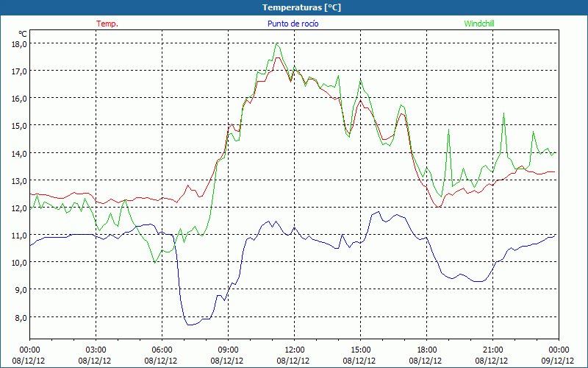Viewport: 588px width, 368px height.
Task: Click the 8,0 y-axis value
Action: (21, 317)
